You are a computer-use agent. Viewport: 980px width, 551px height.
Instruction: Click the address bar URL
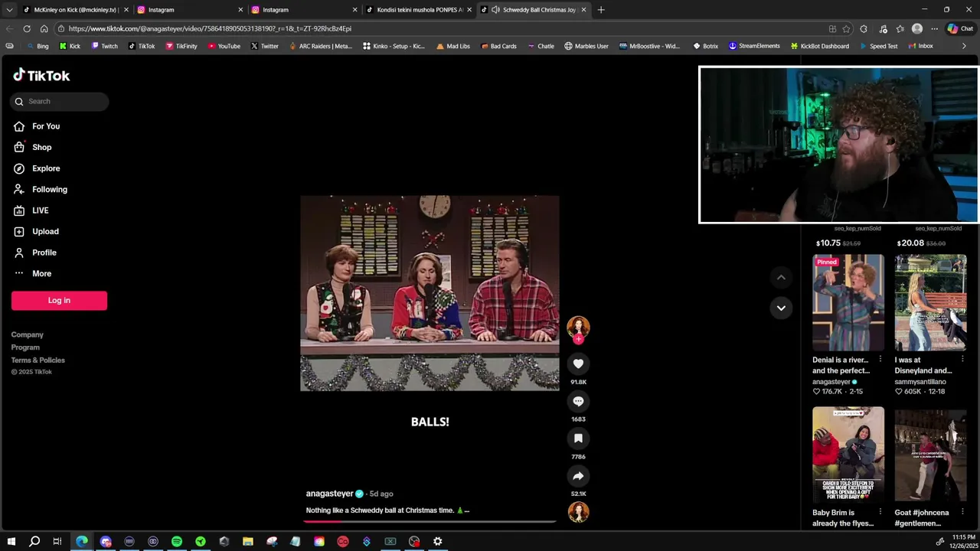[x=210, y=29]
